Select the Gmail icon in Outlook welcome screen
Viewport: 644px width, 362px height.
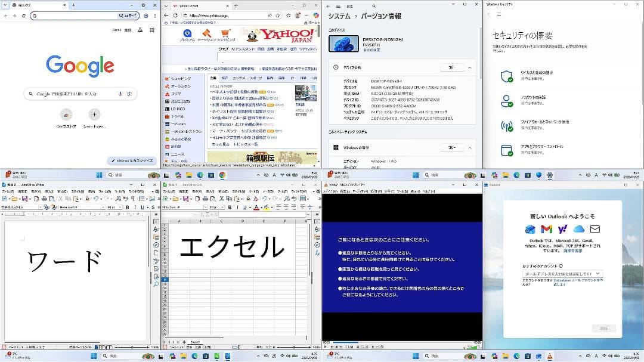tap(546, 229)
